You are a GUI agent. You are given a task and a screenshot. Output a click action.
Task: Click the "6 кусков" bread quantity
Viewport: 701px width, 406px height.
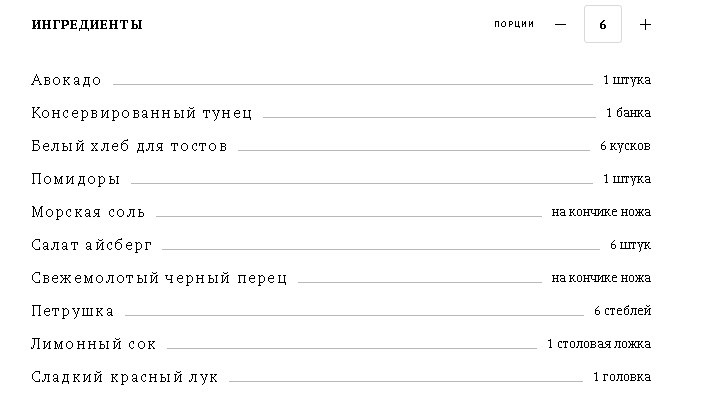pos(625,146)
